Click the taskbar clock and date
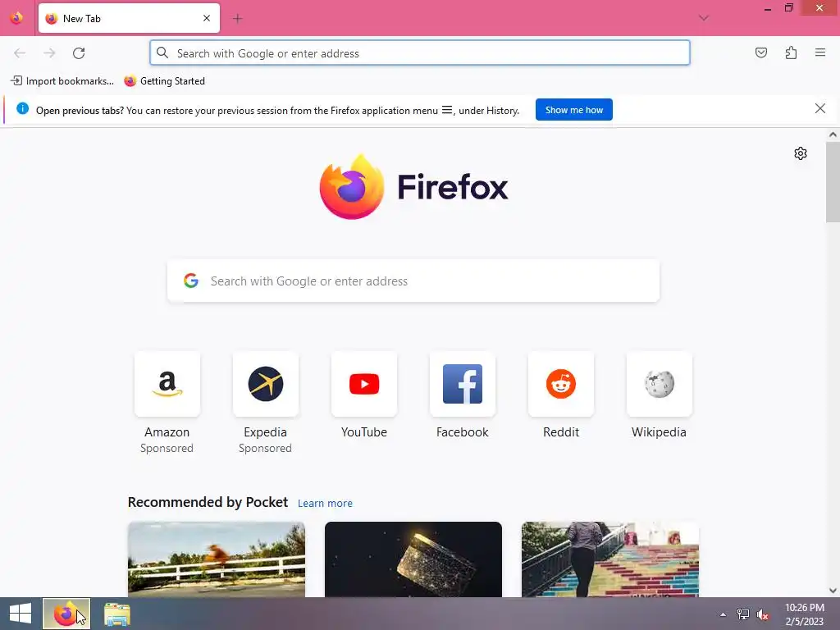Screen dimensions: 840x630 pos(804,614)
